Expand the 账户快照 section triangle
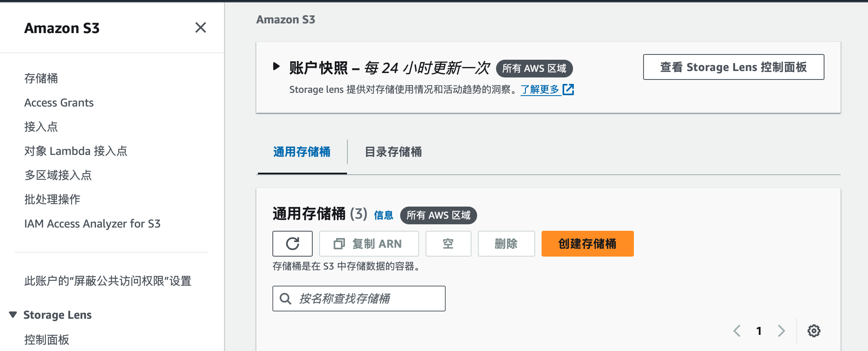 276,67
